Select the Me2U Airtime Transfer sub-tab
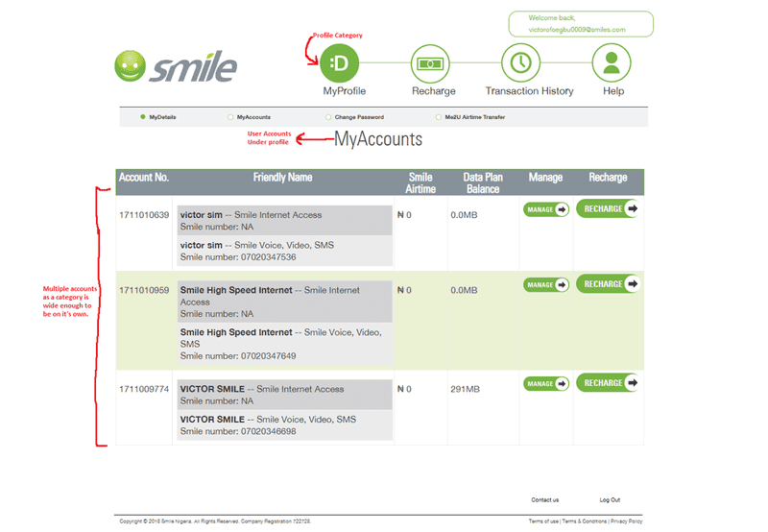 pos(470,117)
